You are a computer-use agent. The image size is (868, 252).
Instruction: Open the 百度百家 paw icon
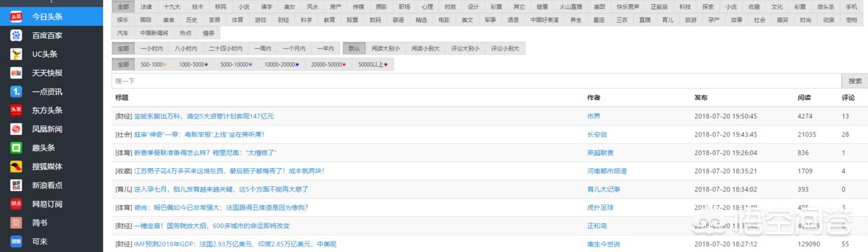click(x=15, y=34)
